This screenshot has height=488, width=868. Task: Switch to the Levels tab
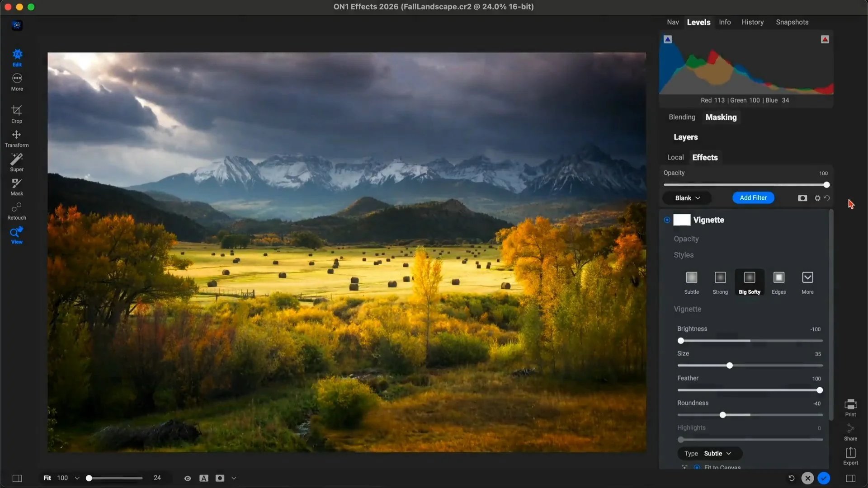click(x=698, y=22)
